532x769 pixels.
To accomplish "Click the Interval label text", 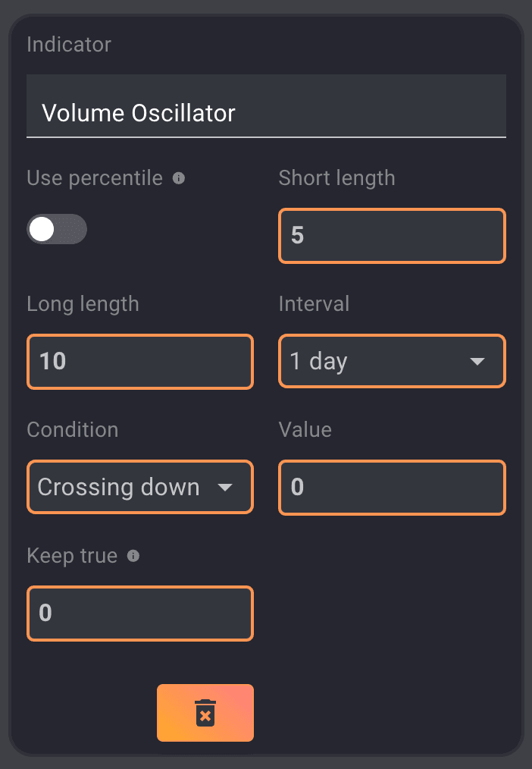I will point(314,304).
